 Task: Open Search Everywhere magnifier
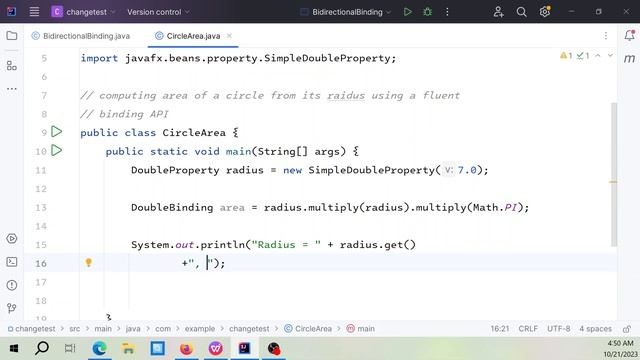[x=521, y=12]
